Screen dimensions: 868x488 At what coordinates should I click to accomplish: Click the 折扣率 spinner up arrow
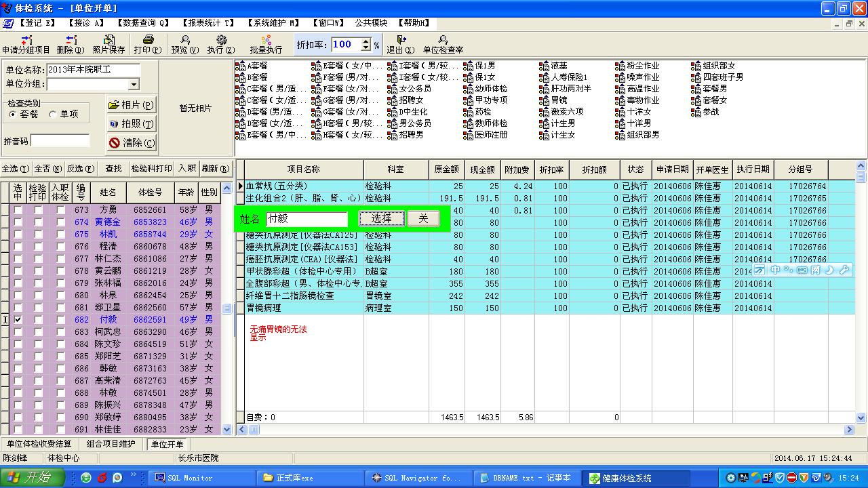point(366,41)
